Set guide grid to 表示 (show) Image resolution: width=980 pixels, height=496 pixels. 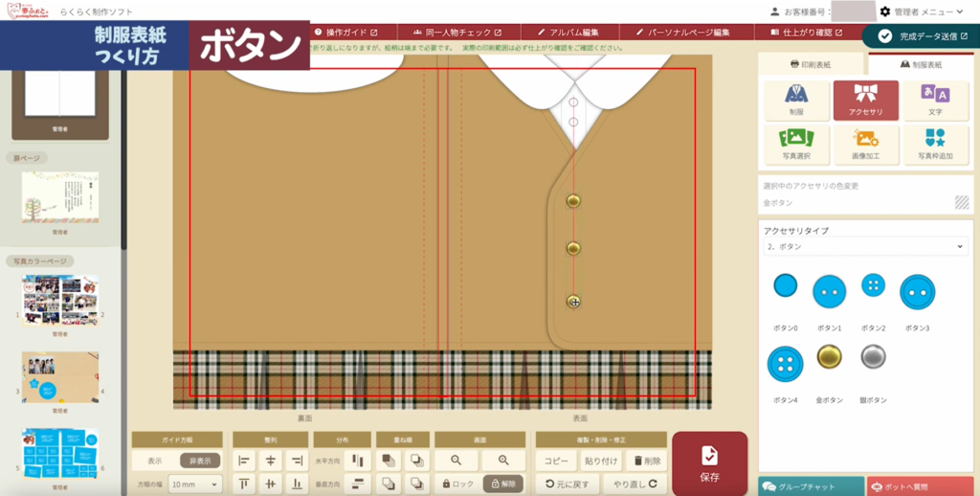(154, 461)
